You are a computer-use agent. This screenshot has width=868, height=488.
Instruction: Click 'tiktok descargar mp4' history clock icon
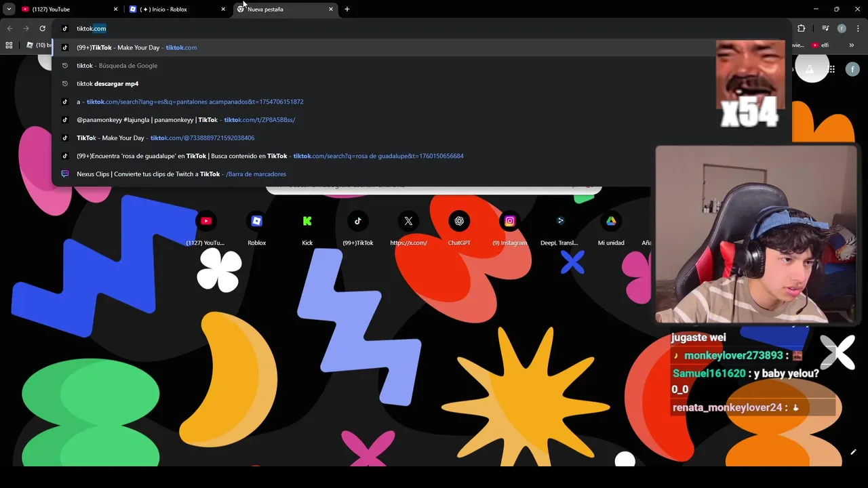65,83
